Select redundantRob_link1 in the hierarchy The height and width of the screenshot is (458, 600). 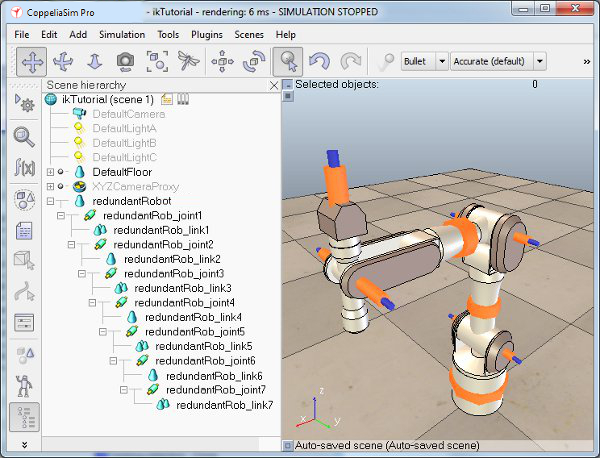pyautogui.click(x=161, y=230)
